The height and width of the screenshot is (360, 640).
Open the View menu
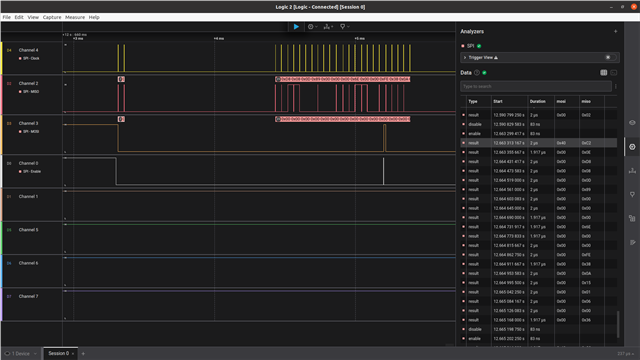pos(33,17)
